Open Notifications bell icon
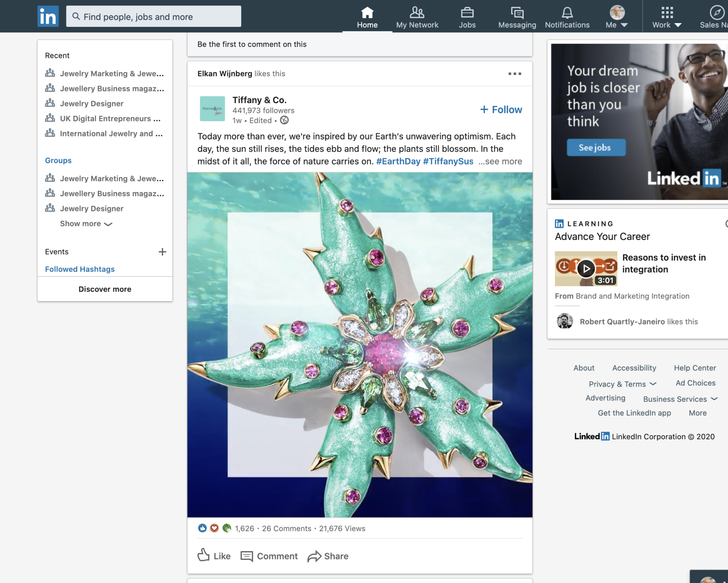The height and width of the screenshot is (583, 728). [x=567, y=13]
